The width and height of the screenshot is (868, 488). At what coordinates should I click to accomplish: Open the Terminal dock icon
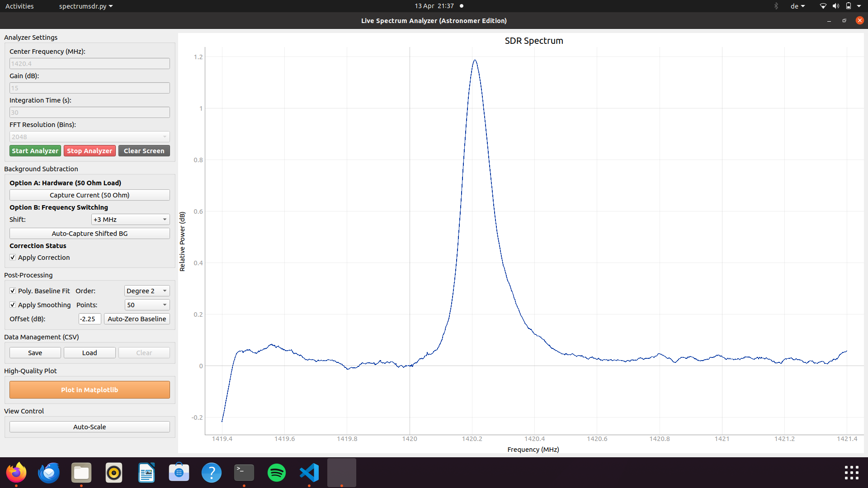(244, 473)
